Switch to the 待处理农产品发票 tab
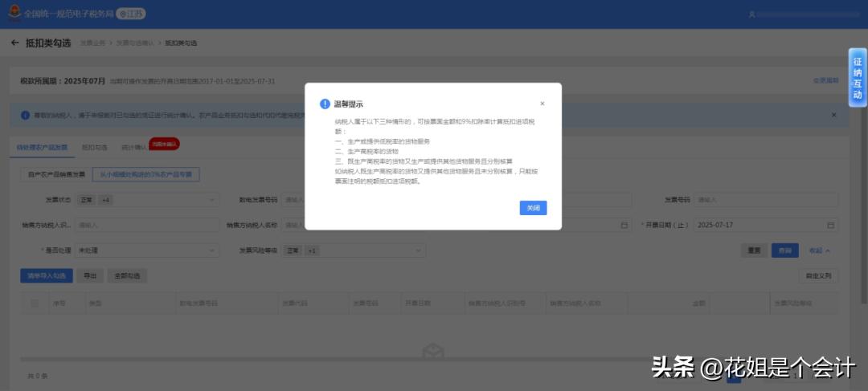868x391 pixels. 42,147
